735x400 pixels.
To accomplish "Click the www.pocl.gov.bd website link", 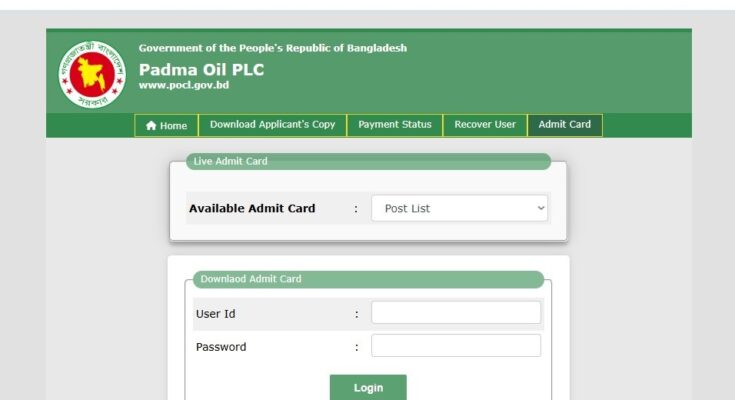I will 184,85.
